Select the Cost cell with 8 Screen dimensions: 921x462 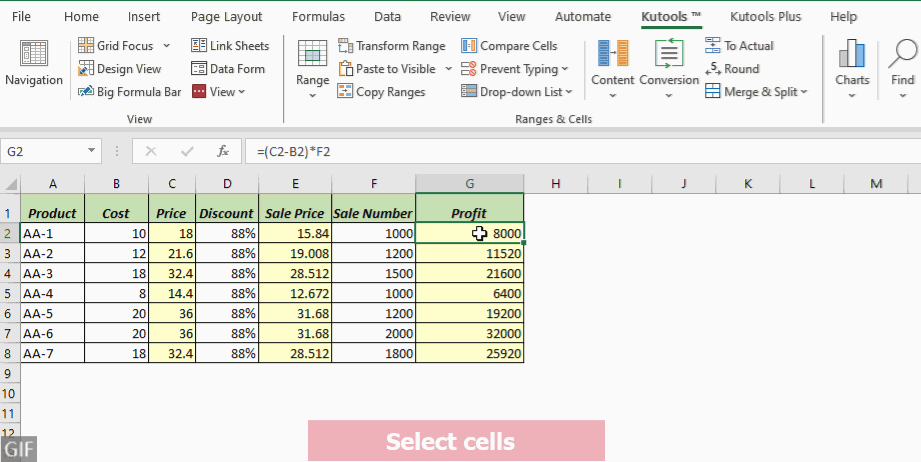click(x=116, y=293)
